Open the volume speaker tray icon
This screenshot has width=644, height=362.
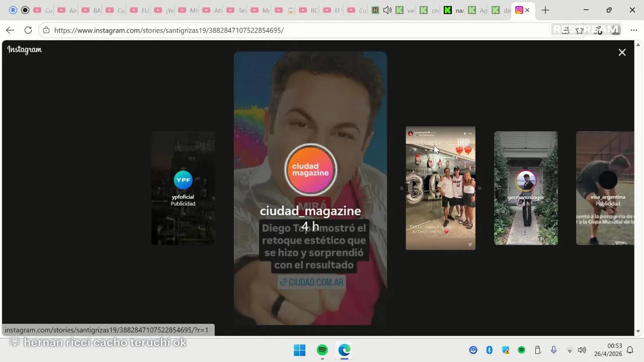582,350
